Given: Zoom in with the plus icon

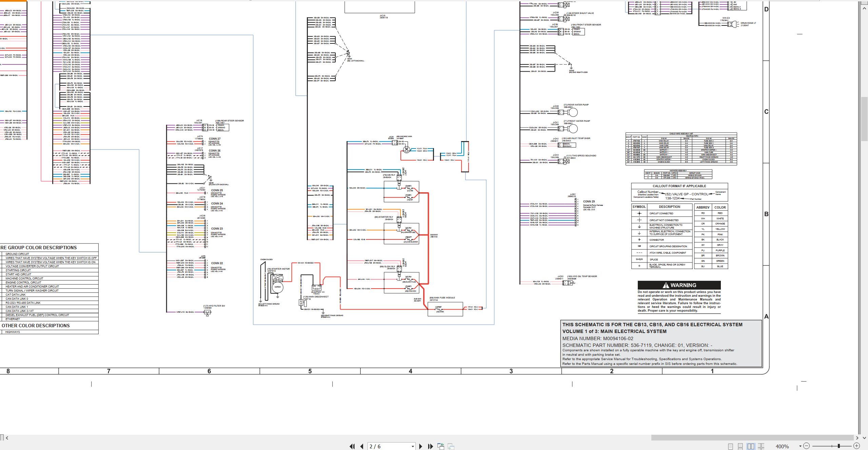Looking at the screenshot, I should click(856, 446).
